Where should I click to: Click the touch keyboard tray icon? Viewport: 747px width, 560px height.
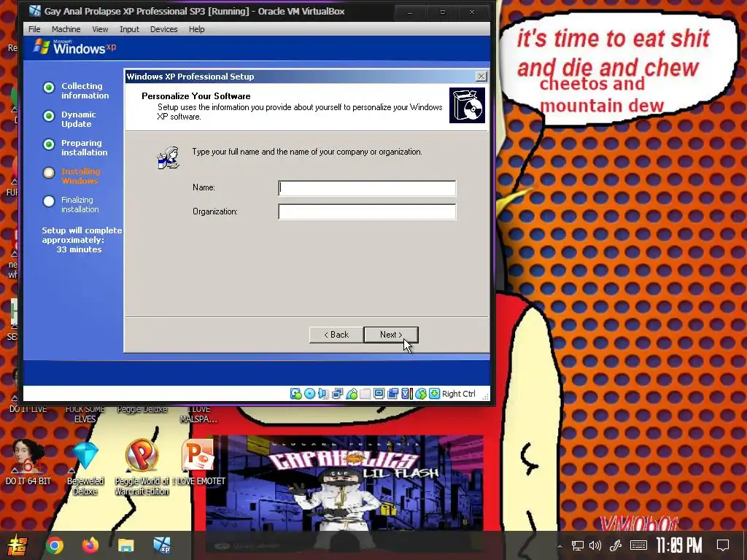tap(638, 545)
